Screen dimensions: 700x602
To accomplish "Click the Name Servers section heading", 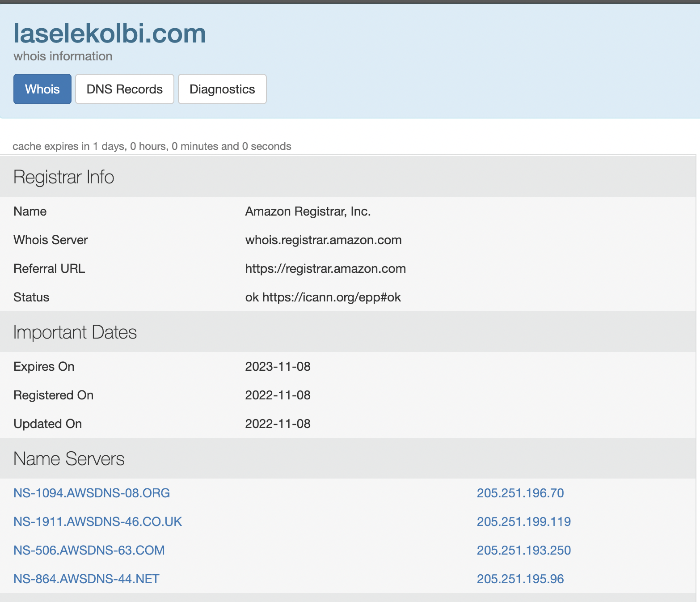I will point(69,458).
